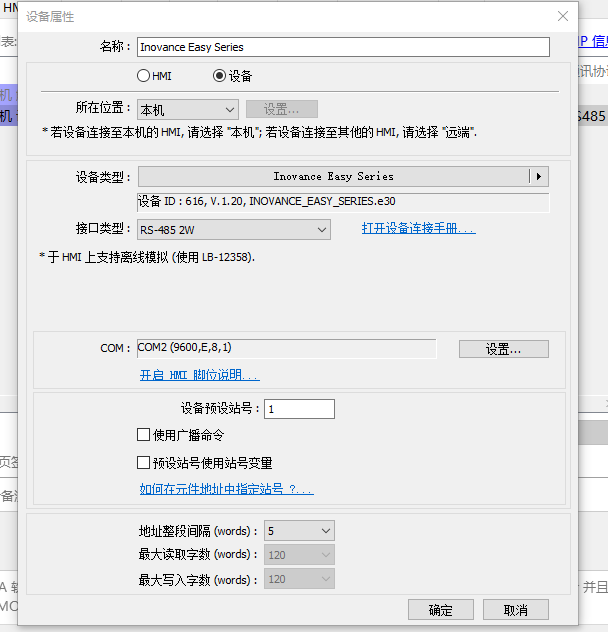Select the 设备 radio button

pos(220,76)
